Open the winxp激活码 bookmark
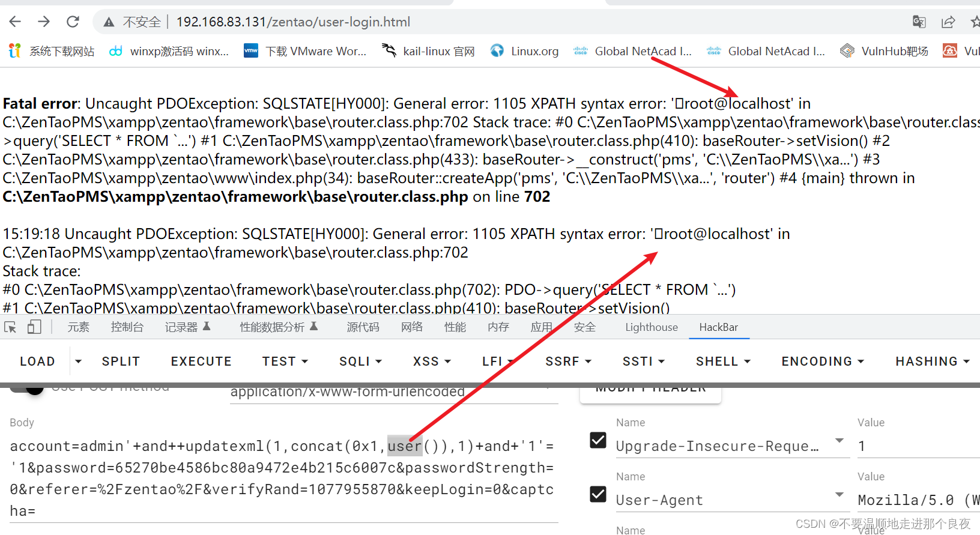Image resolution: width=980 pixels, height=535 pixels. 169,51
